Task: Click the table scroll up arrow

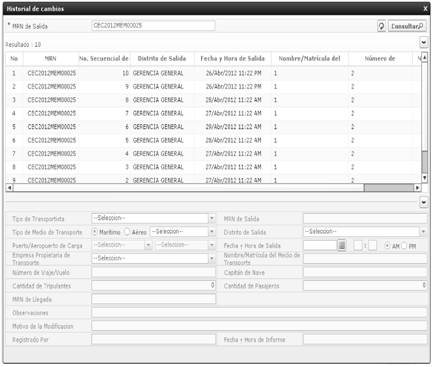Action: coord(424,57)
